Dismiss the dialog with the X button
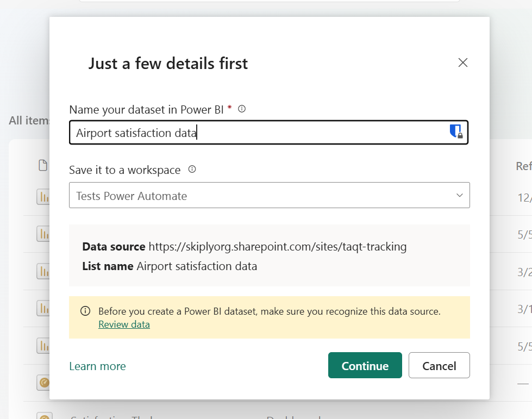This screenshot has width=532, height=419. [462, 62]
